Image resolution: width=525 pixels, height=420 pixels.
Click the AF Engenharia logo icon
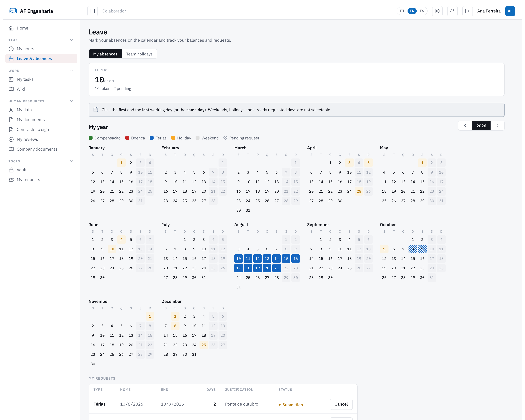(x=13, y=11)
